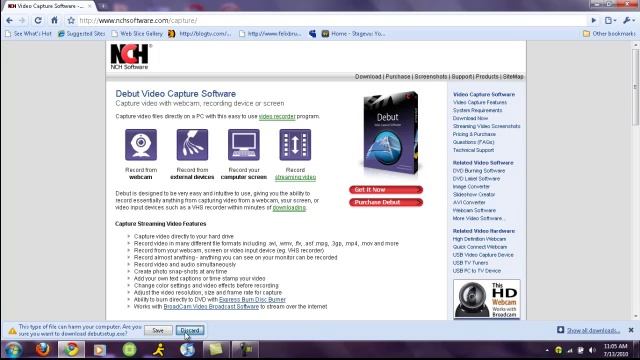The height and width of the screenshot is (360, 640).
Task: Open Show all downloads link
Action: point(593,331)
